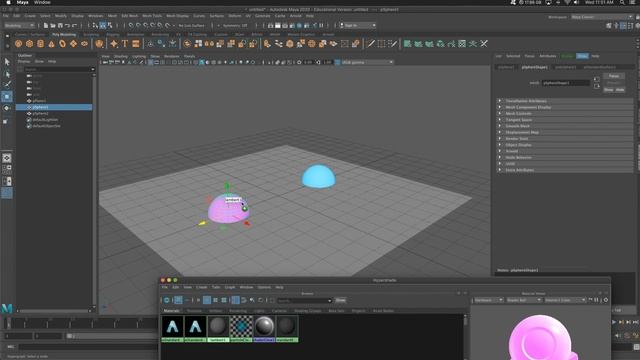The image size is (640, 360).
Task: Open the Hardware renderer dropdown in Material Viewer
Action: point(489,300)
